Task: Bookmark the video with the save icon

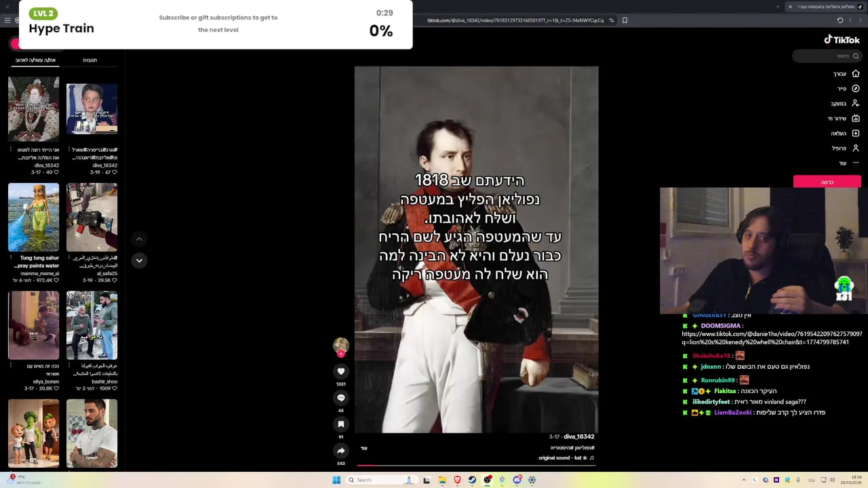Action: point(341,424)
